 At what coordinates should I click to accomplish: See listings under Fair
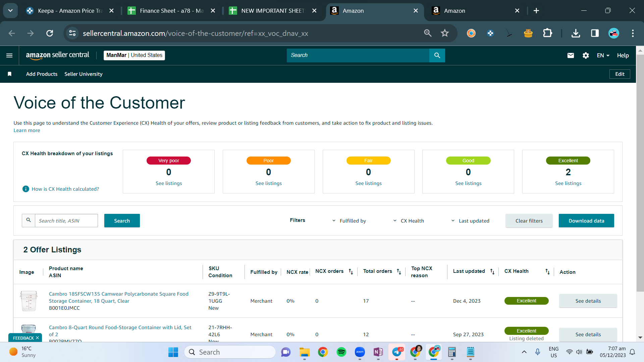coord(369,183)
